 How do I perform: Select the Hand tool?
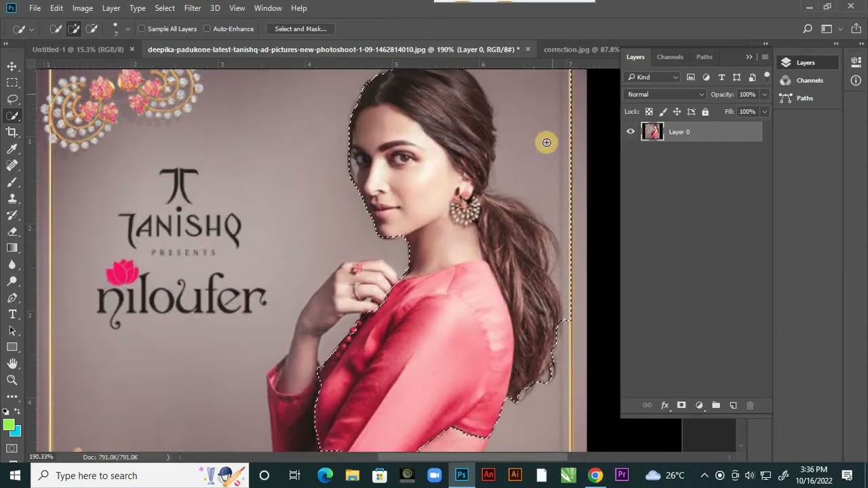(x=12, y=364)
